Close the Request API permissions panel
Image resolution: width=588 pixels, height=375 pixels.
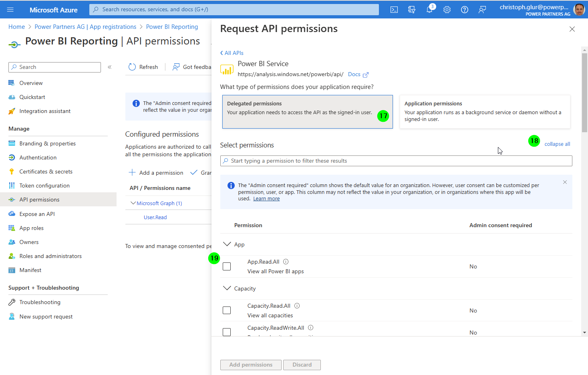coord(572,29)
